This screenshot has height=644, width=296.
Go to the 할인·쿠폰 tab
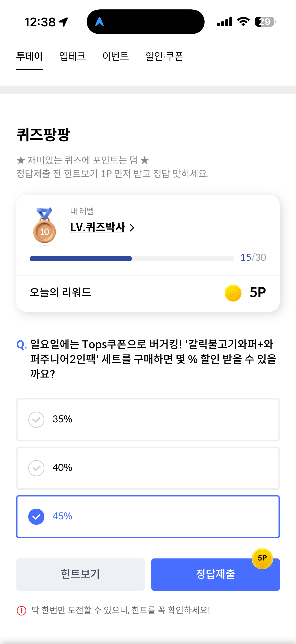point(164,56)
